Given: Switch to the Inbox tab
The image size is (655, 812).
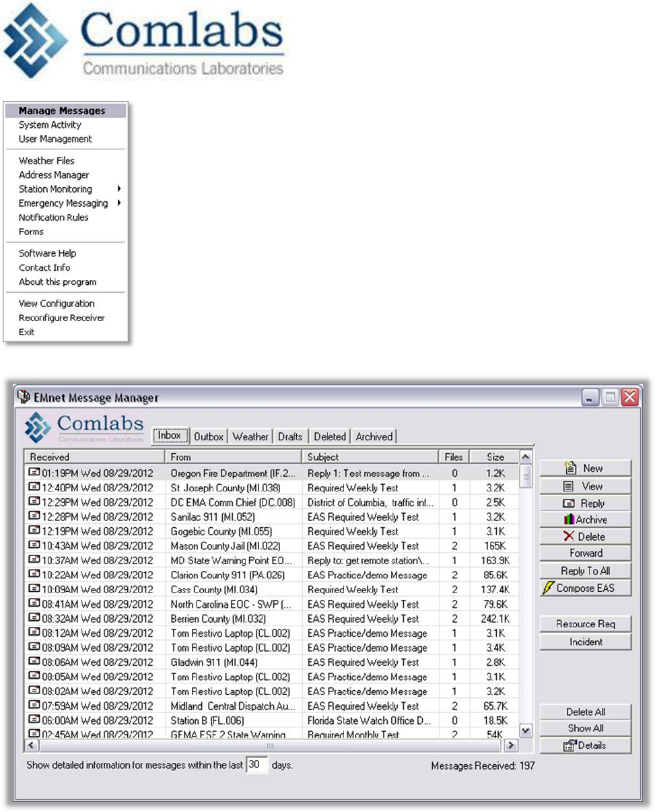Looking at the screenshot, I should [170, 436].
